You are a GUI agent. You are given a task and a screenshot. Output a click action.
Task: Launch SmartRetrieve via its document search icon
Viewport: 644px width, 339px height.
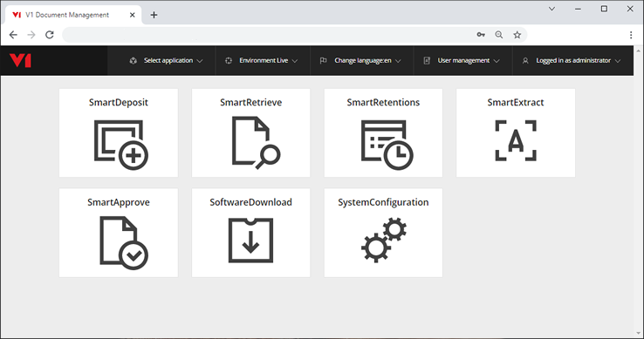click(x=256, y=143)
